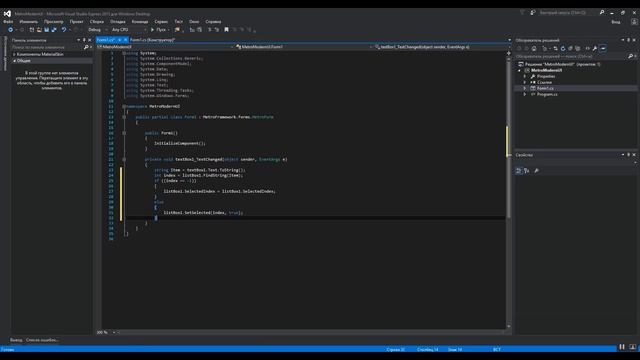This screenshot has width=640, height=360.
Task: Collapse the namespace MetroModernUI code block
Action: pos(124,107)
